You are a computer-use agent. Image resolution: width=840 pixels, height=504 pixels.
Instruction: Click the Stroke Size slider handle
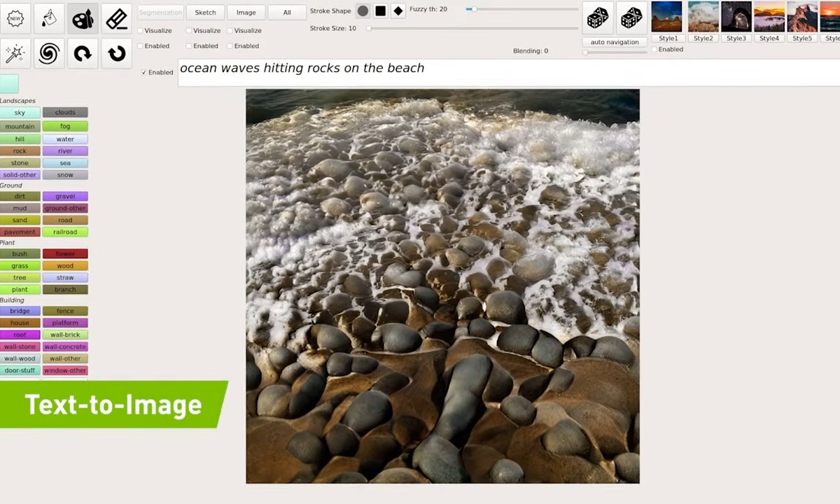pyautogui.click(x=369, y=29)
